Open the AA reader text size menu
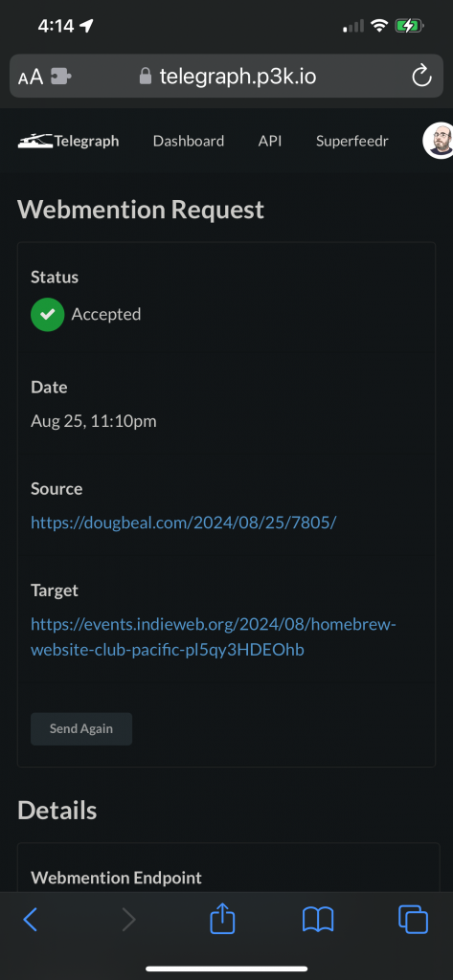 coord(30,77)
